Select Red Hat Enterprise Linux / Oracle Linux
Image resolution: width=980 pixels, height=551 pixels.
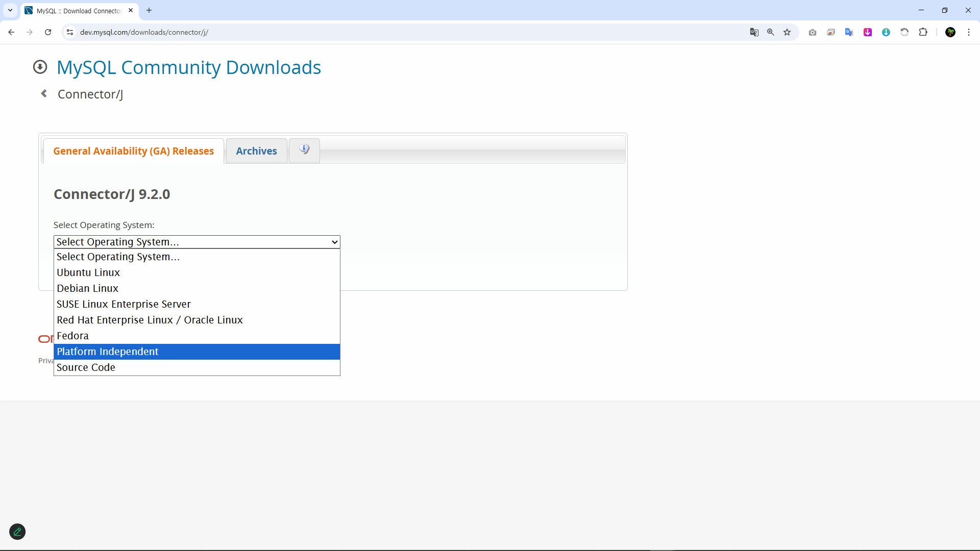(197, 320)
